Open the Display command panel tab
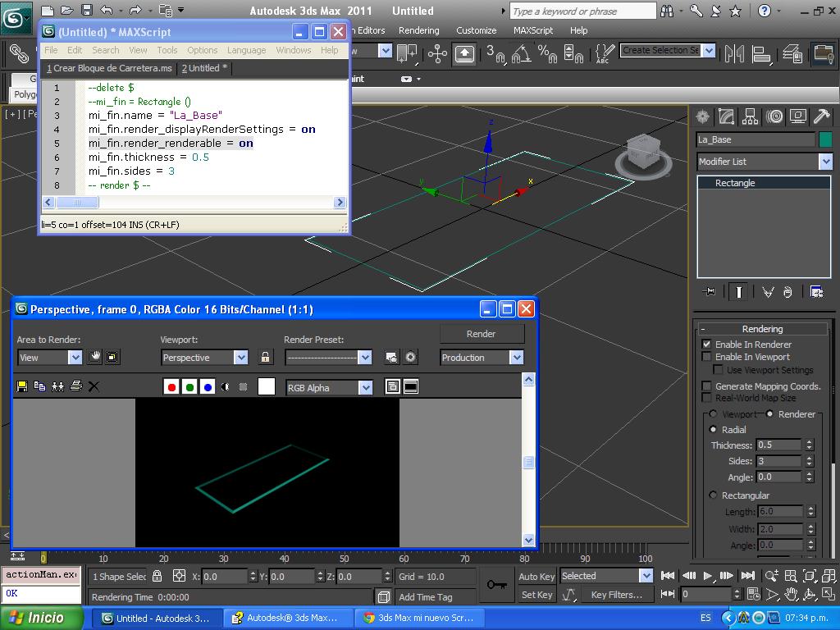Image resolution: width=840 pixels, height=630 pixels. [797, 116]
